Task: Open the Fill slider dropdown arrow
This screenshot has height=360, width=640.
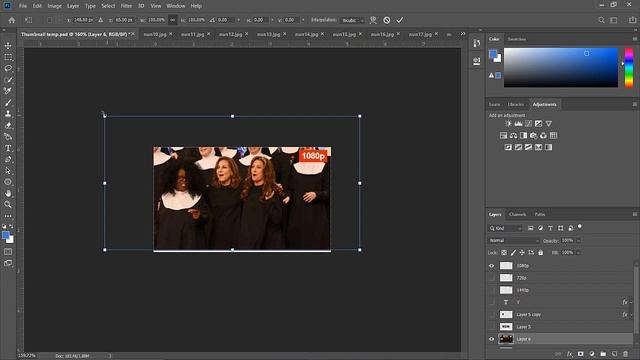Action: [578, 253]
